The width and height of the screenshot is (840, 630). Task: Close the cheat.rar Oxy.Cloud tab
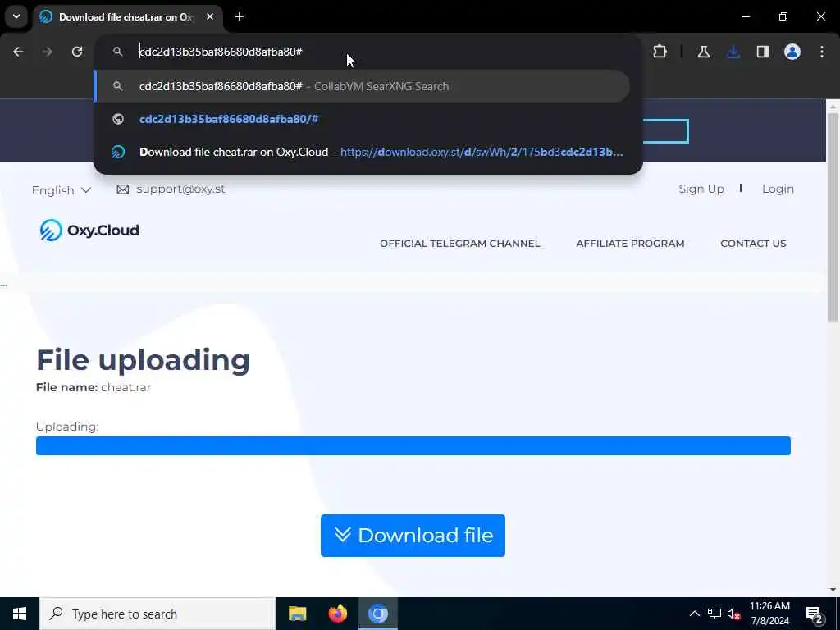point(210,16)
